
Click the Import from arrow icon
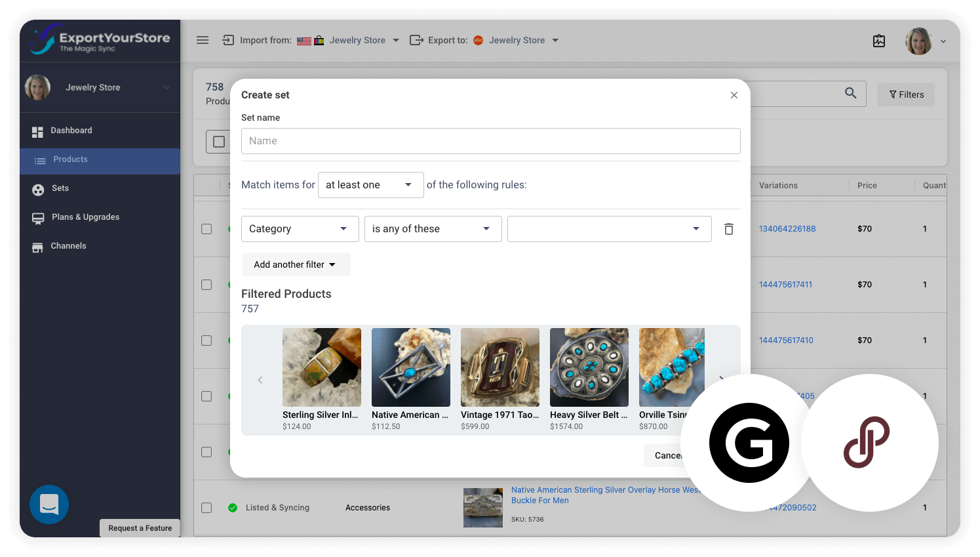pyautogui.click(x=228, y=40)
